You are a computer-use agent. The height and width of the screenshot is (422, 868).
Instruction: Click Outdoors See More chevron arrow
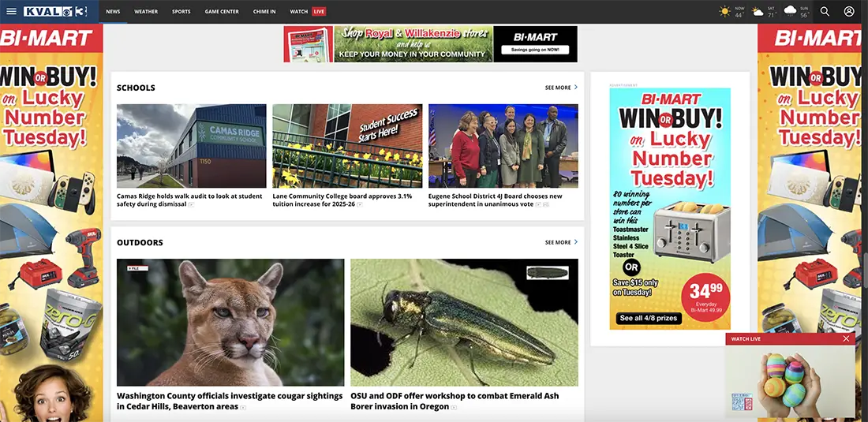tap(576, 241)
